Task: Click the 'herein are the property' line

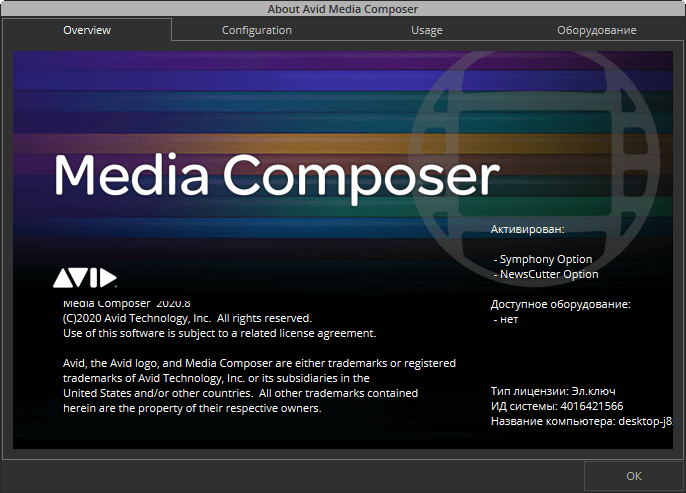Action: 192,408
